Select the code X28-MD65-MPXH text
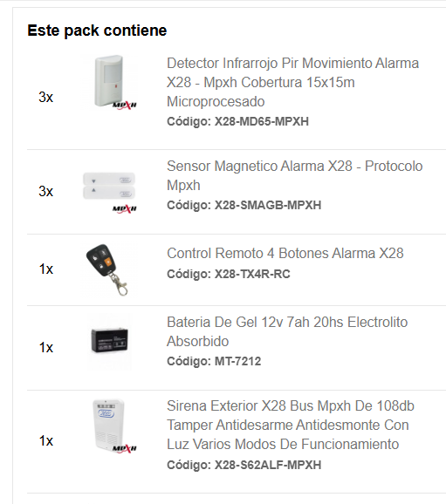The width and height of the screenshot is (446, 504). click(x=262, y=121)
